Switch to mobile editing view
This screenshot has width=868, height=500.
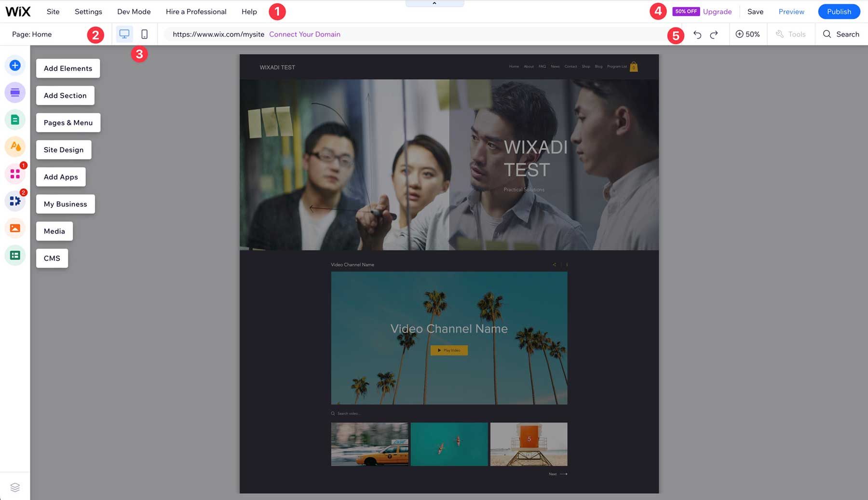[x=144, y=34]
